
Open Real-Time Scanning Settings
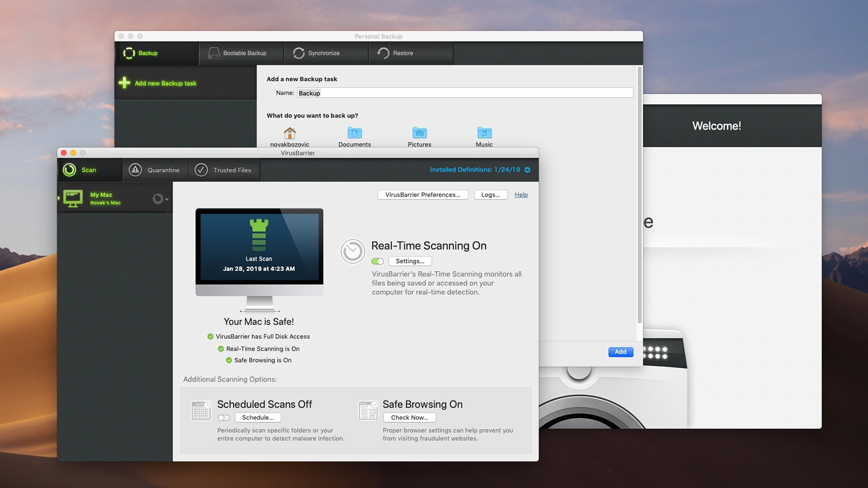[410, 261]
